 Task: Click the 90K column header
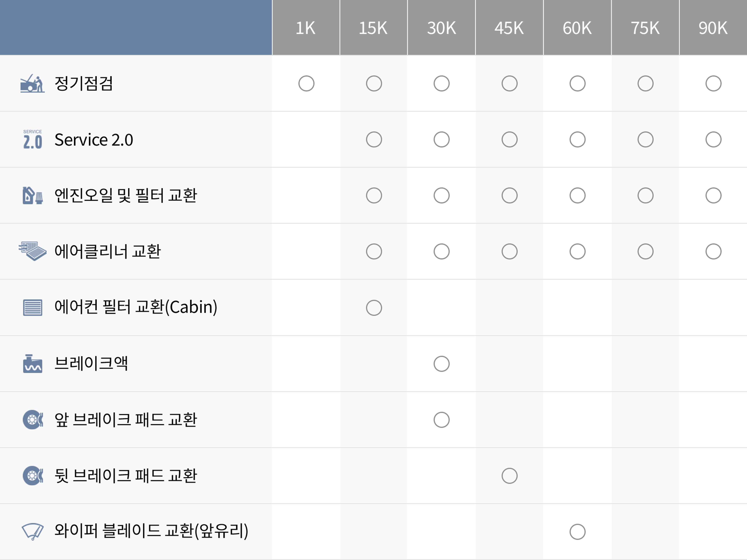click(x=713, y=28)
